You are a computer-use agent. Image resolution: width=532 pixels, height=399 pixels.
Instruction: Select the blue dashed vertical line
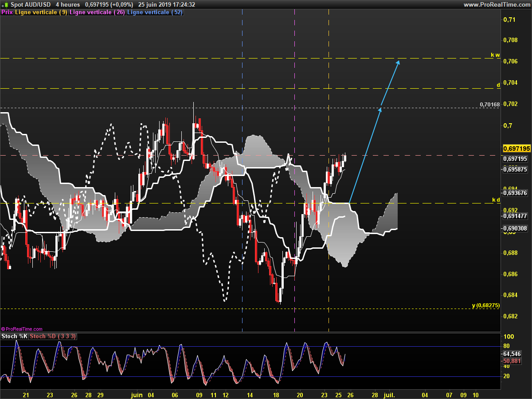242,170
